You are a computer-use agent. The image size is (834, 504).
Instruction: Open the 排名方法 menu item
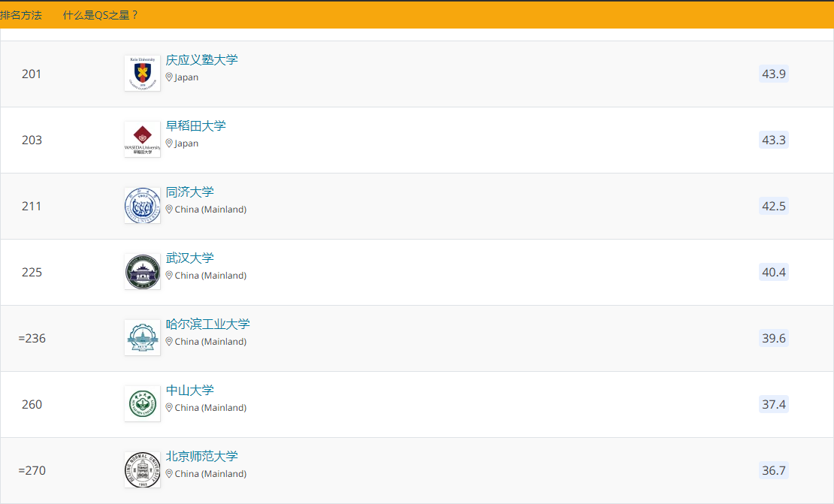tap(21, 16)
